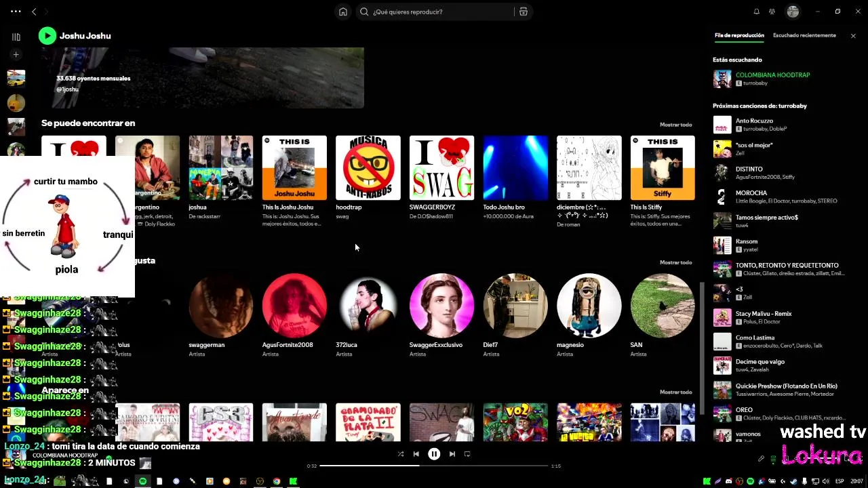This screenshot has width=868, height=488.
Task: Seek in the song progress bar
Action: [x=434, y=466]
